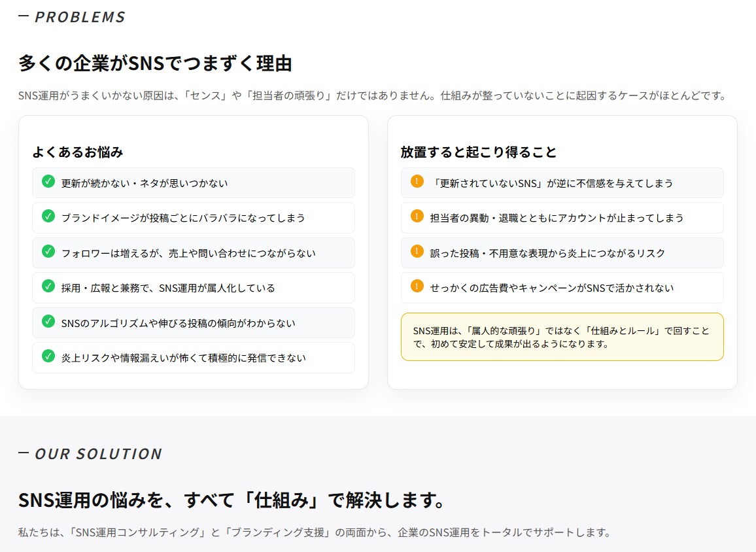Click the heading 多くの企業がSNSでつまずく理由
The image size is (756, 552).
[155, 63]
